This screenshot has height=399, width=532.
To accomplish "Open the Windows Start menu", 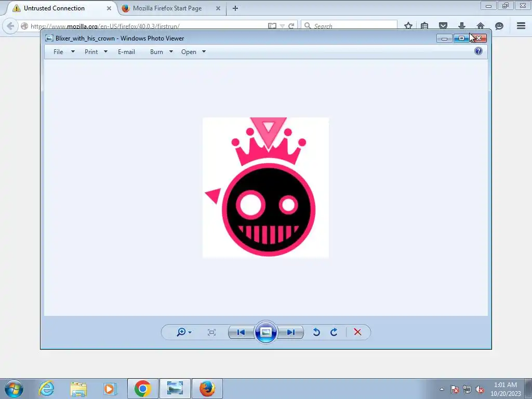I will click(14, 389).
